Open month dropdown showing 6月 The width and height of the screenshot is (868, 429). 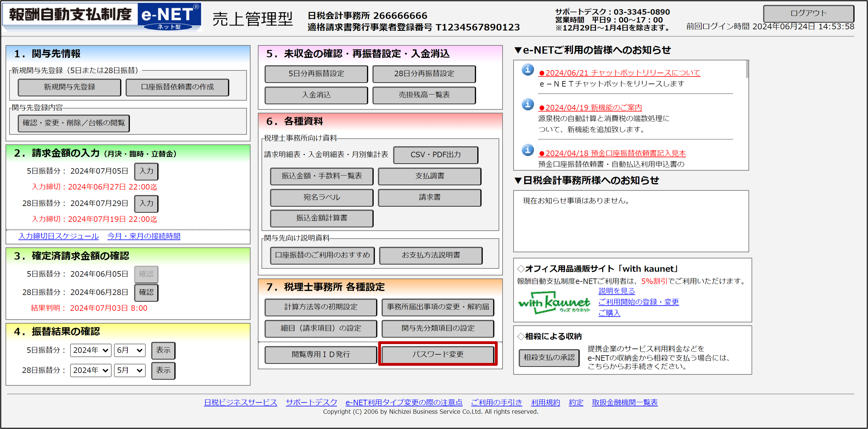[x=129, y=350]
